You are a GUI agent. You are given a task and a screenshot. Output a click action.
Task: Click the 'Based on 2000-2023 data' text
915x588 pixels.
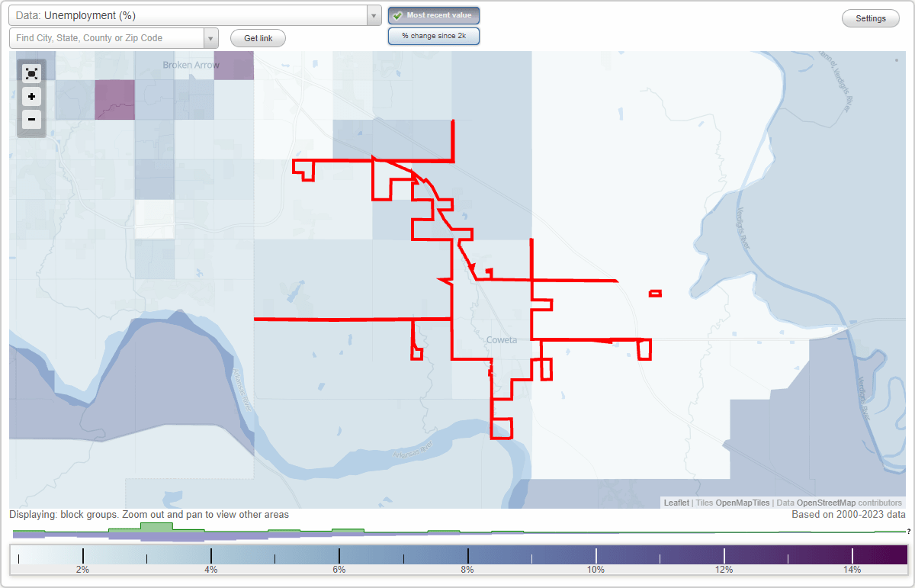[x=848, y=515]
